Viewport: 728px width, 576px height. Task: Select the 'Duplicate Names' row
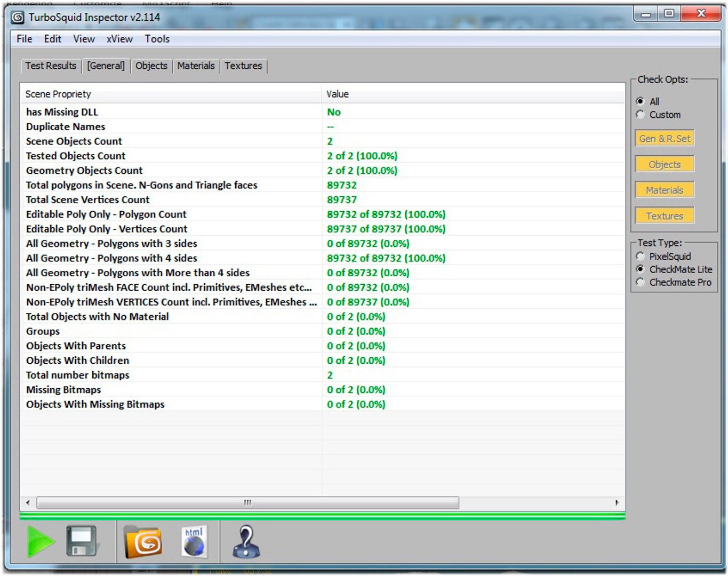pos(323,126)
